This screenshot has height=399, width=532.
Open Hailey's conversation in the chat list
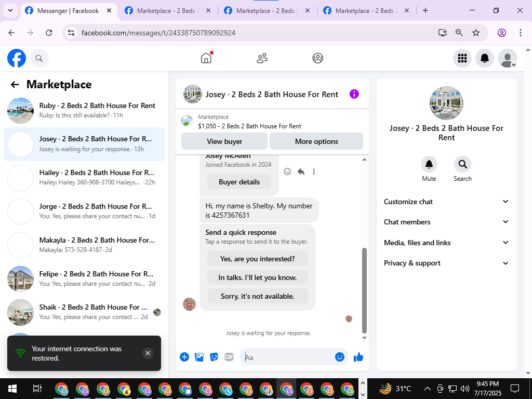pyautogui.click(x=84, y=178)
